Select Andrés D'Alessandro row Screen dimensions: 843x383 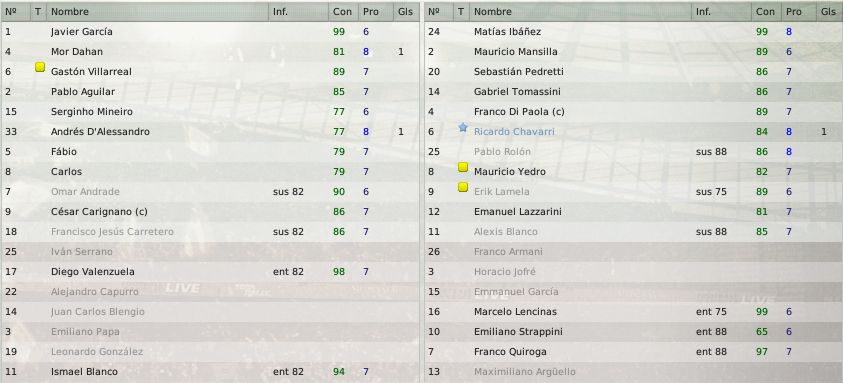tap(210, 132)
